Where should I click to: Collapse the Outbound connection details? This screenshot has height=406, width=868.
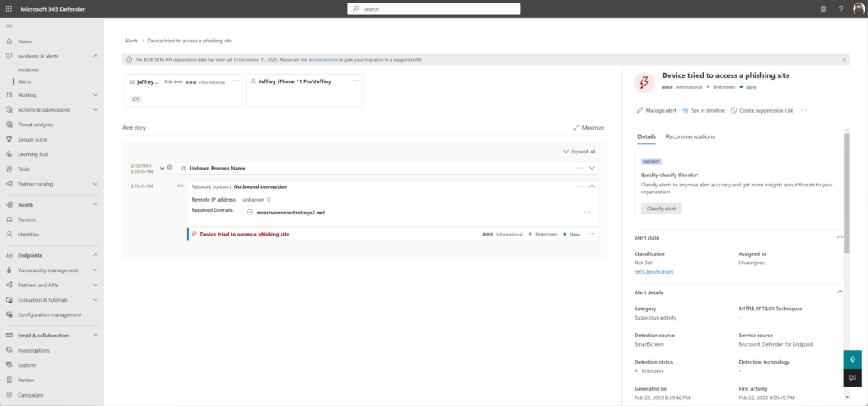pyautogui.click(x=592, y=186)
